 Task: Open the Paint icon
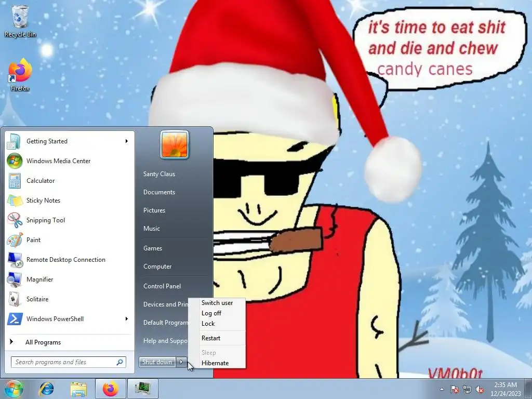coord(15,240)
